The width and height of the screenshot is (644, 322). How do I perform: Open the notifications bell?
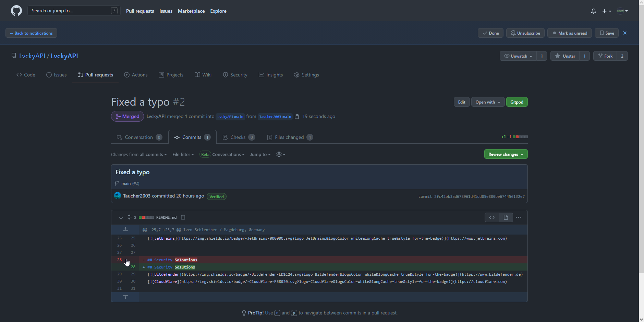coord(593,11)
